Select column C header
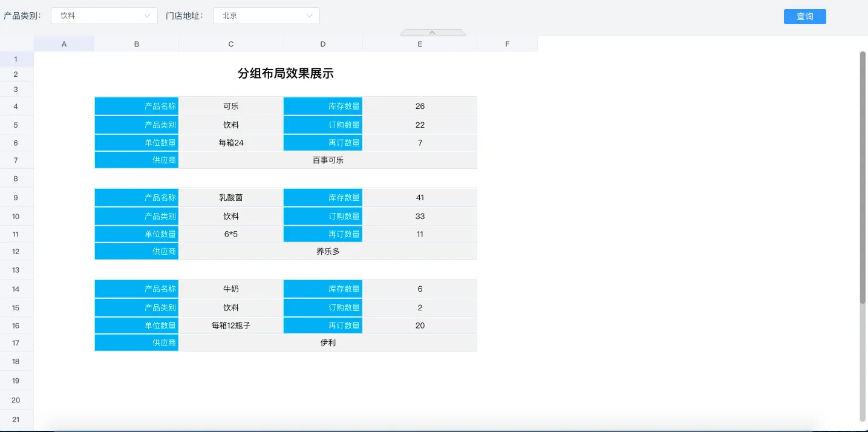Viewport: 868px width, 432px height. click(230, 44)
